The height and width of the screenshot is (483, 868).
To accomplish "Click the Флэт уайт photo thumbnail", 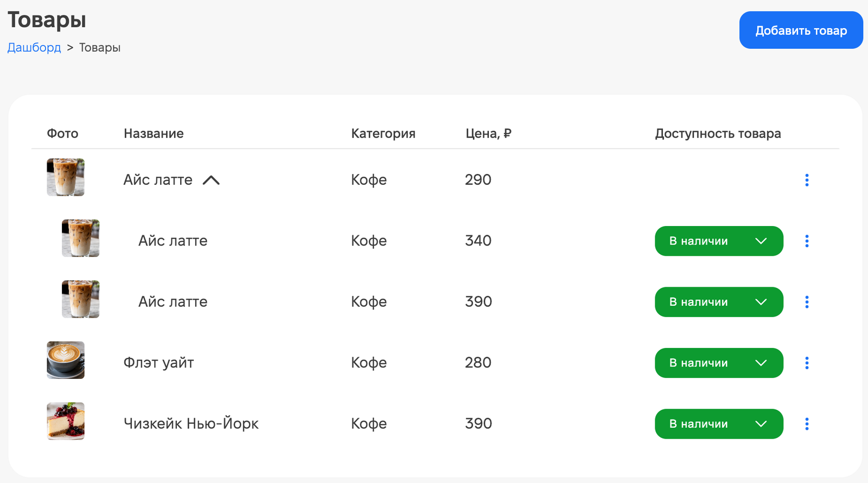I will [66, 360].
